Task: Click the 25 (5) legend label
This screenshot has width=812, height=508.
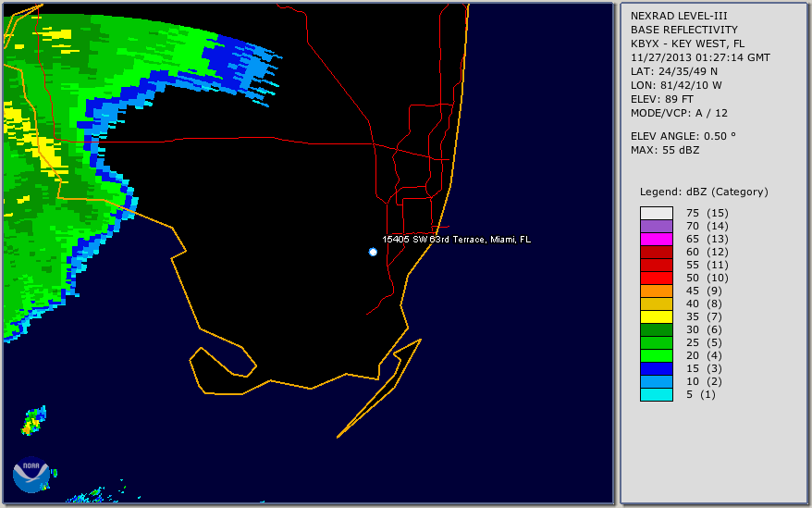Action: 704,342
